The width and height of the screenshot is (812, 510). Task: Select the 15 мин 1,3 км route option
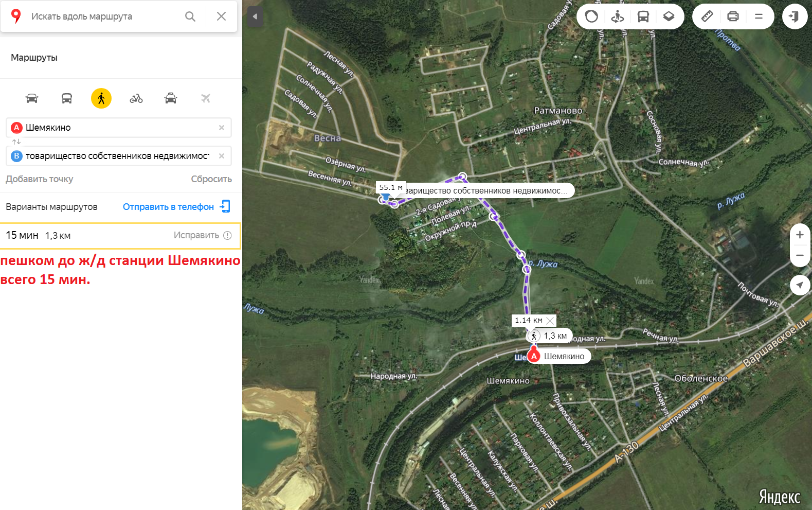click(120, 236)
